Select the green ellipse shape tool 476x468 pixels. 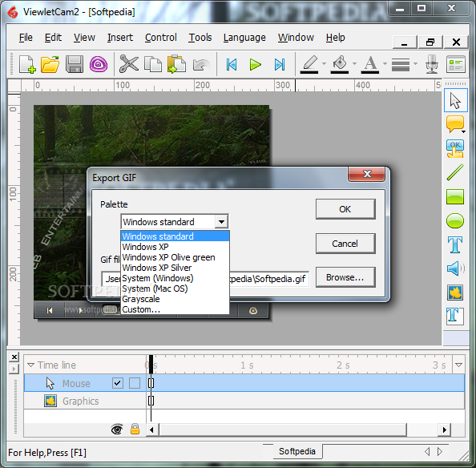455,220
